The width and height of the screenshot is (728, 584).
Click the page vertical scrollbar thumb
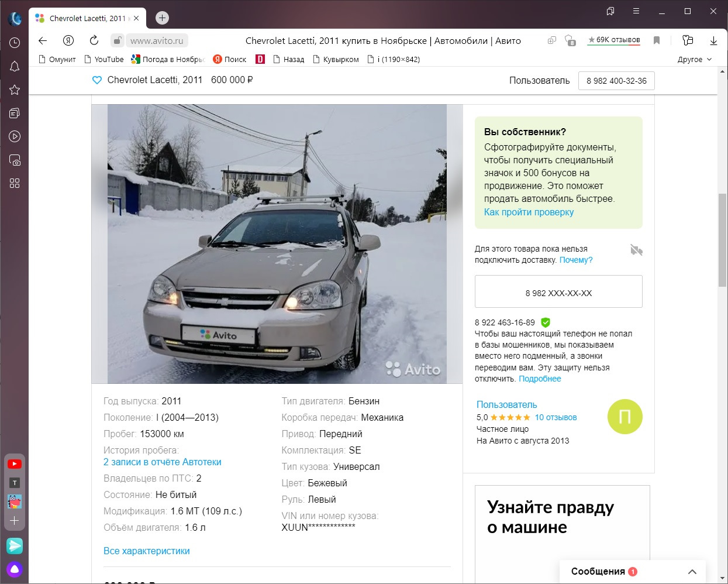click(x=723, y=240)
